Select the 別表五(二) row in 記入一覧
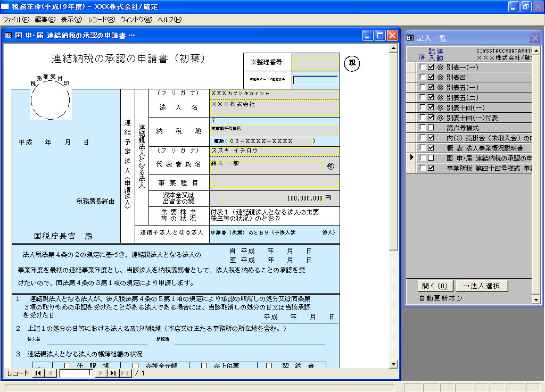The height and width of the screenshot is (392, 545). [469, 97]
